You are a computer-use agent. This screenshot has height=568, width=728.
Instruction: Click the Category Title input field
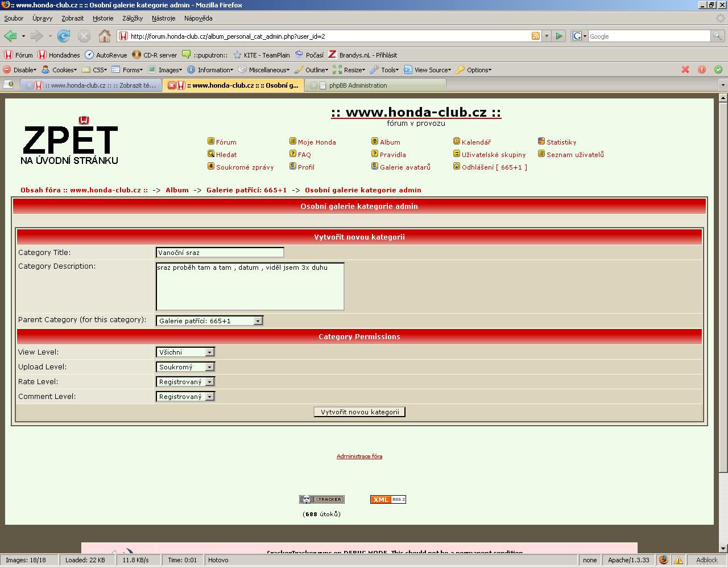point(220,253)
